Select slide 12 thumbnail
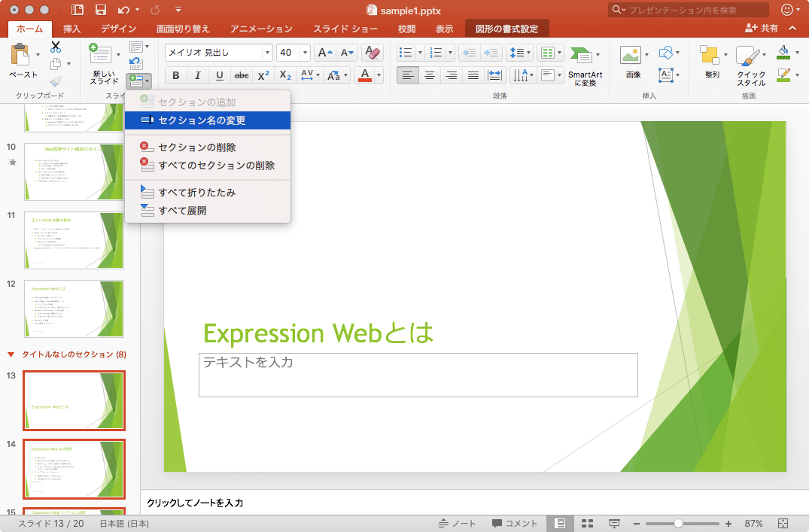The width and height of the screenshot is (809, 532). [74, 309]
